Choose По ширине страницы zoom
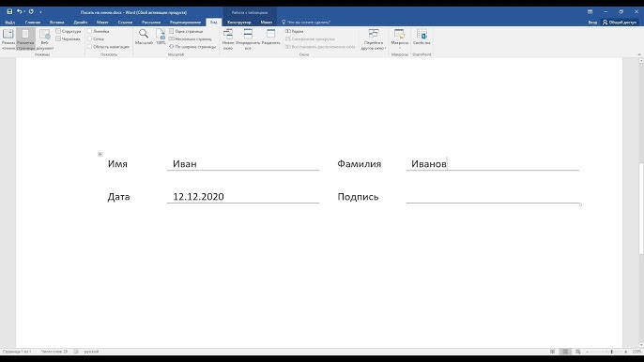 pyautogui.click(x=192, y=47)
